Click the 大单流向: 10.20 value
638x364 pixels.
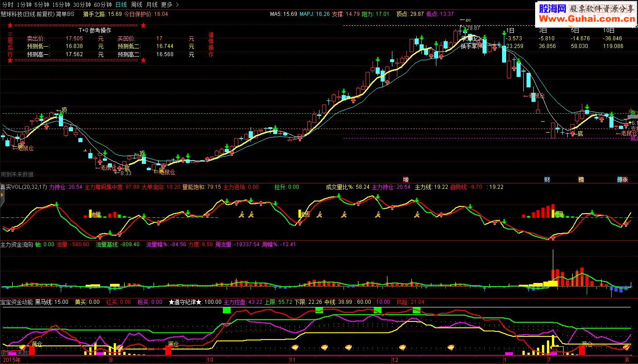click(161, 187)
